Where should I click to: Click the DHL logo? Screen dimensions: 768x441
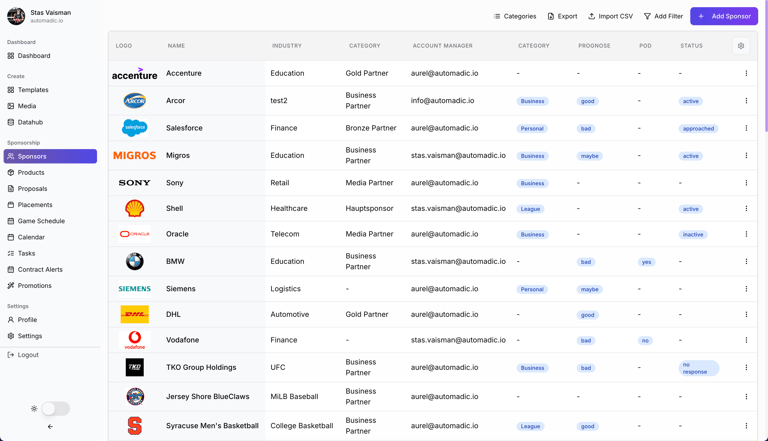pos(135,315)
